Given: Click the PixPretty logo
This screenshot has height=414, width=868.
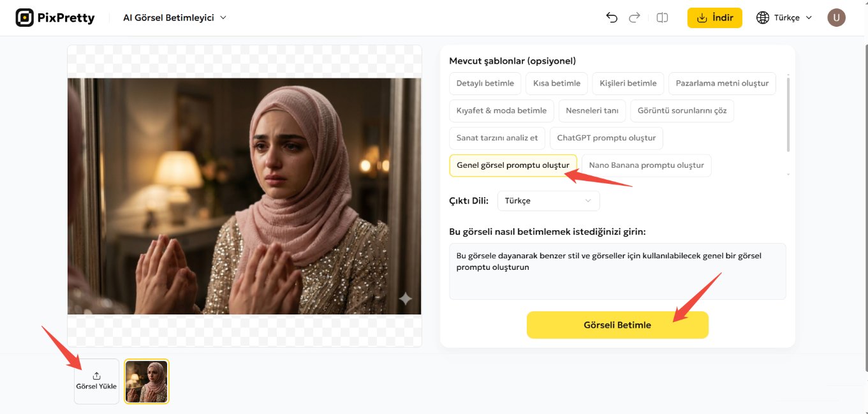Looking at the screenshot, I should point(55,17).
